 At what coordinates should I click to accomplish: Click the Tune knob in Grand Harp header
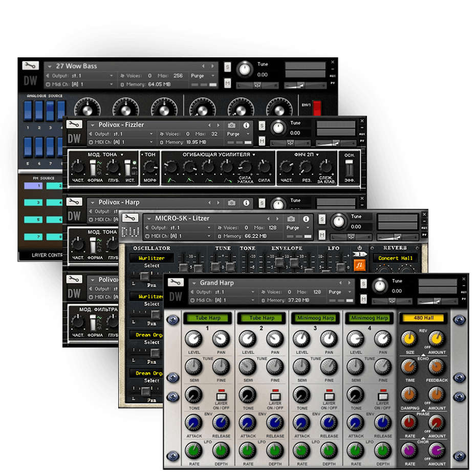tap(380, 286)
